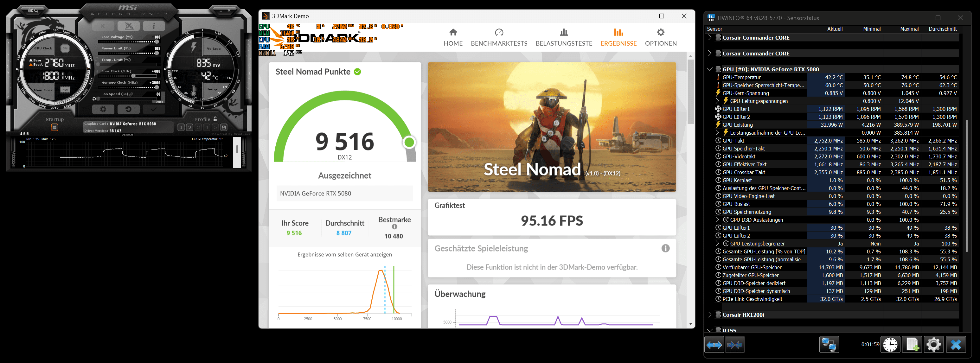The image size is (980, 363).
Task: Toggle Auto fan speed in Afterburner
Action: click(159, 102)
